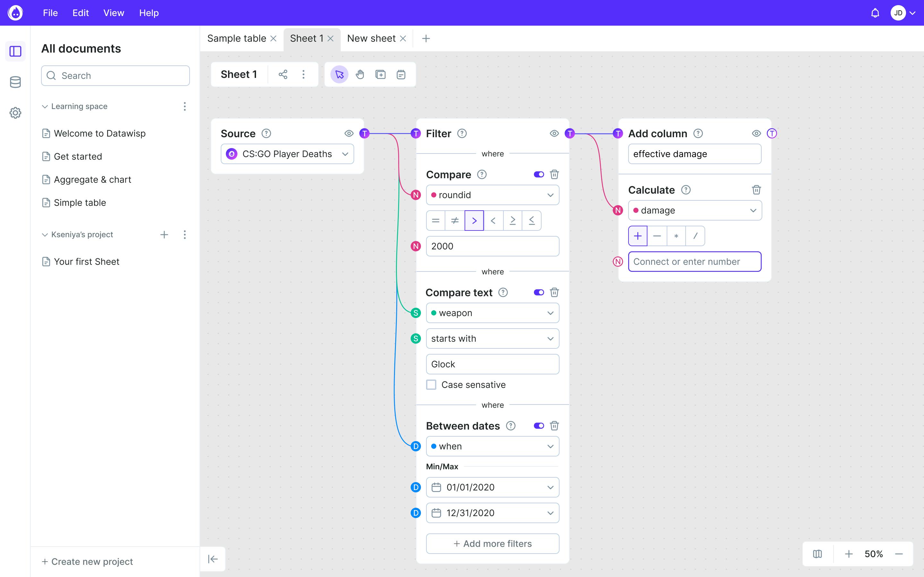Select the not-equal comparison operator
The height and width of the screenshot is (577, 924).
tap(455, 221)
